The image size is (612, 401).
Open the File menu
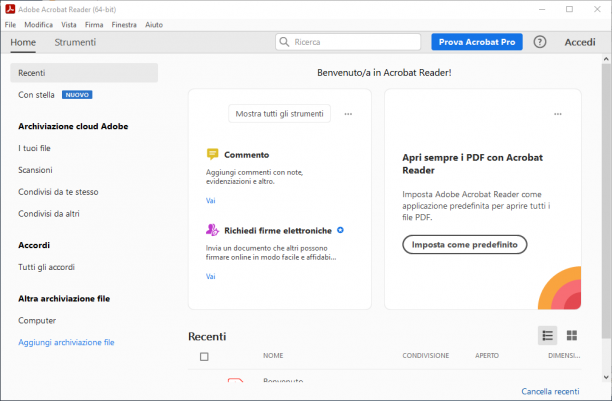coord(10,25)
